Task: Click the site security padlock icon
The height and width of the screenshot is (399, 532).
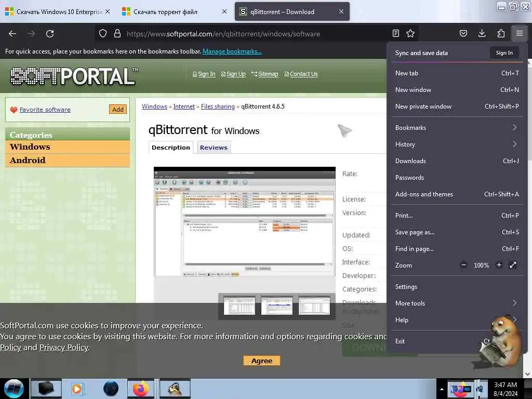Action: point(117,34)
